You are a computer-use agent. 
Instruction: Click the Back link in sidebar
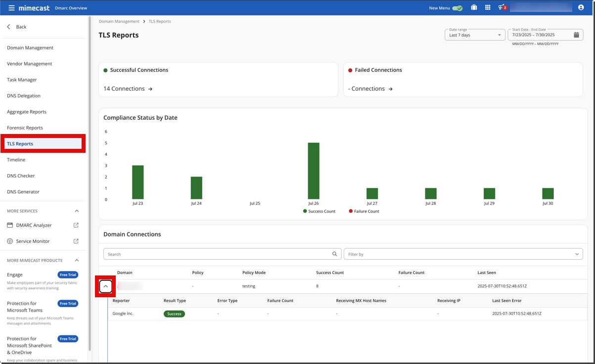pos(21,27)
